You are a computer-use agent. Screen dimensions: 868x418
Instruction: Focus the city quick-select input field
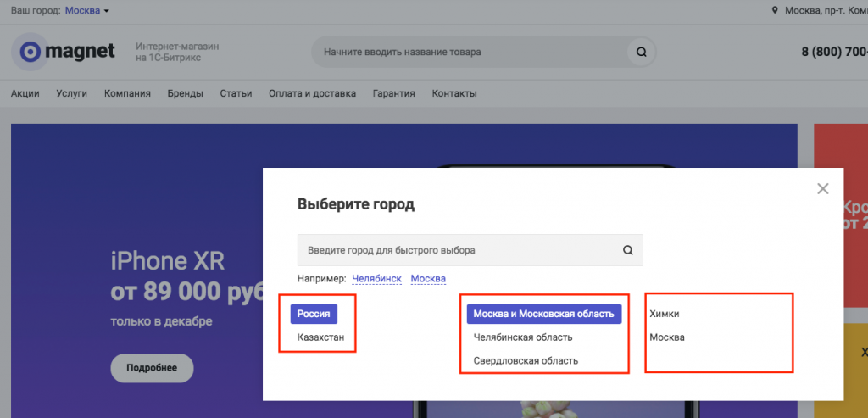(x=470, y=250)
